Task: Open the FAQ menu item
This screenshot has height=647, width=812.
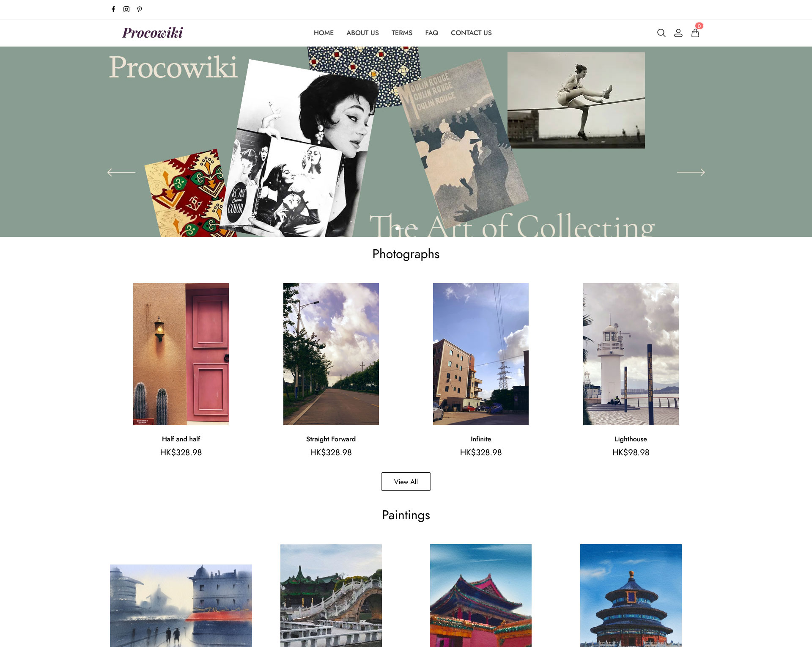Action: (x=431, y=33)
